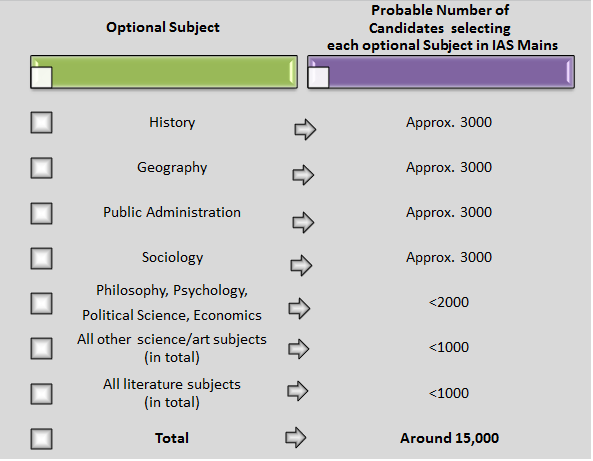Click the arrow icon beside Geography
Screen dimensions: 593x461
(x=303, y=175)
